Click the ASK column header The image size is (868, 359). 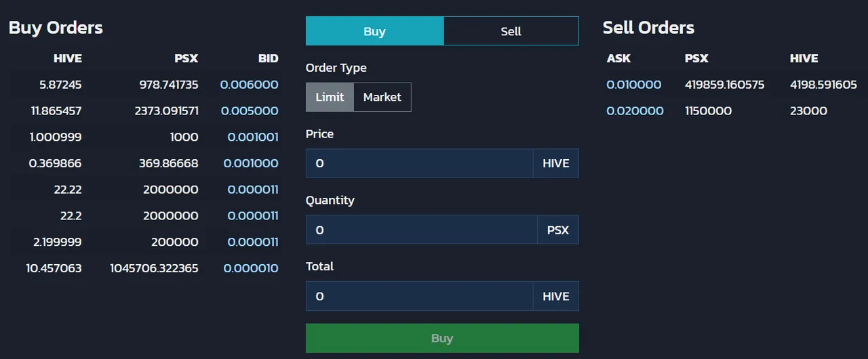(x=618, y=58)
